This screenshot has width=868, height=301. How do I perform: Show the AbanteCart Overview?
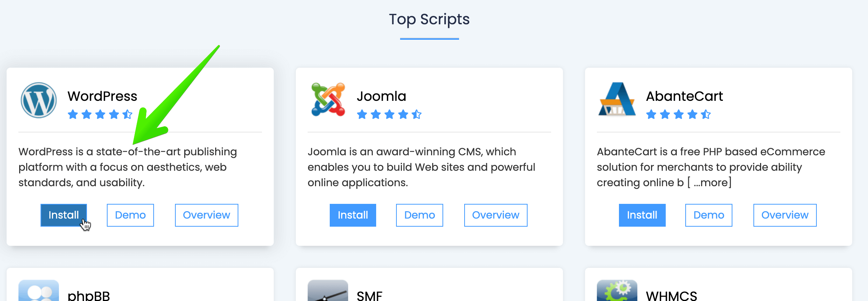click(x=785, y=215)
